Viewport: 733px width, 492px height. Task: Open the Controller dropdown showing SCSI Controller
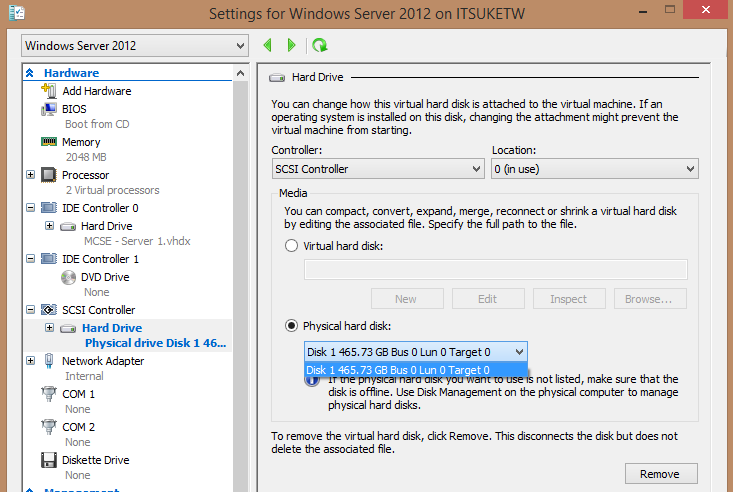(x=378, y=169)
